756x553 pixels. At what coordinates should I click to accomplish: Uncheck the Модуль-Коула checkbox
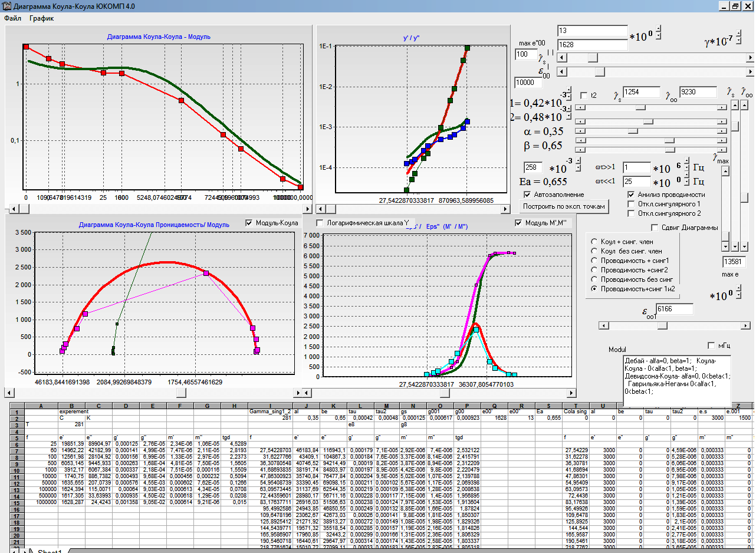(249, 223)
